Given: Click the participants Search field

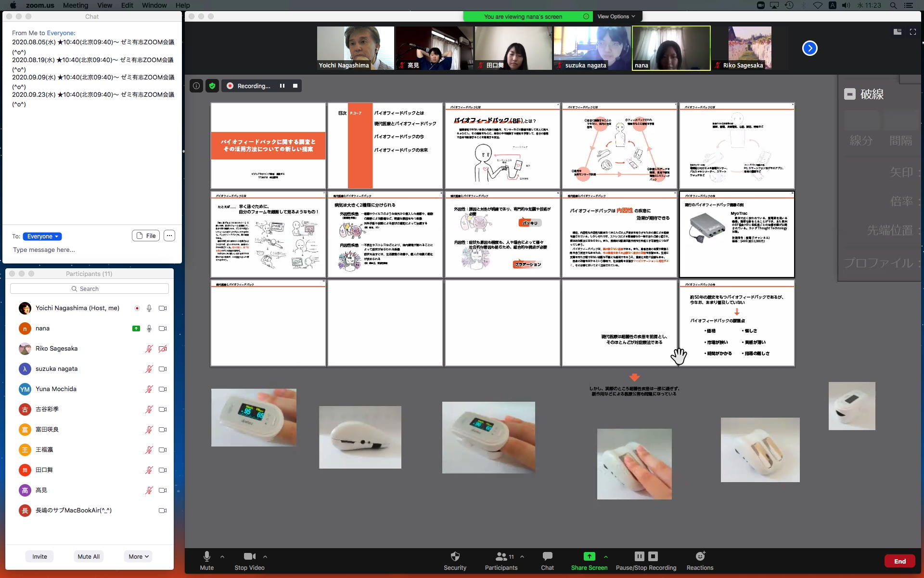Looking at the screenshot, I should (x=90, y=289).
